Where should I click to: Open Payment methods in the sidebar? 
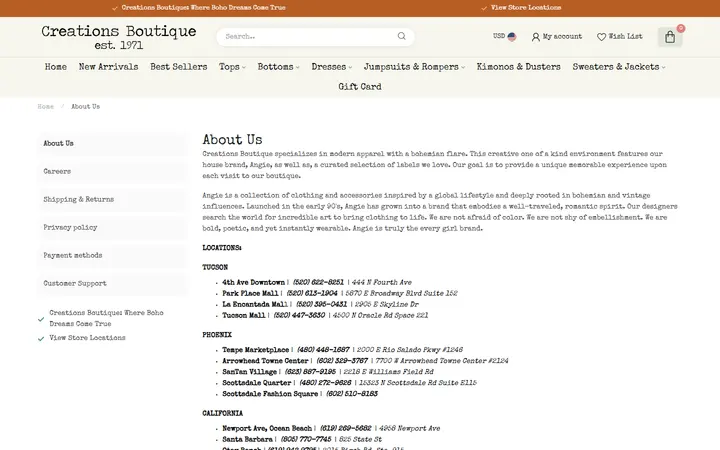pos(112,255)
